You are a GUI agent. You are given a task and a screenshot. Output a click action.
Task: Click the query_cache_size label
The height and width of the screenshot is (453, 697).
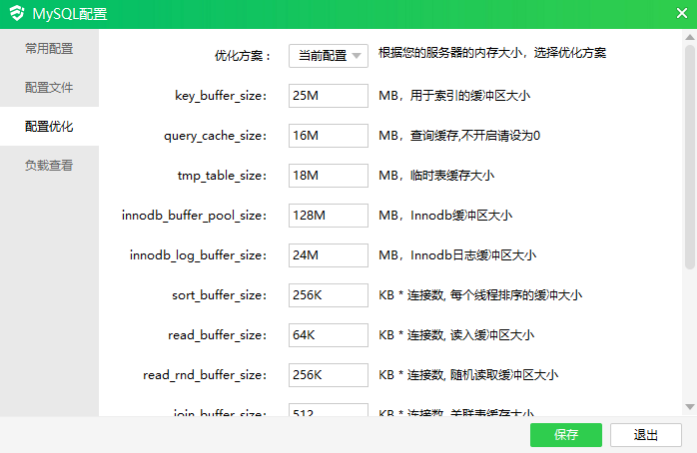click(x=216, y=136)
